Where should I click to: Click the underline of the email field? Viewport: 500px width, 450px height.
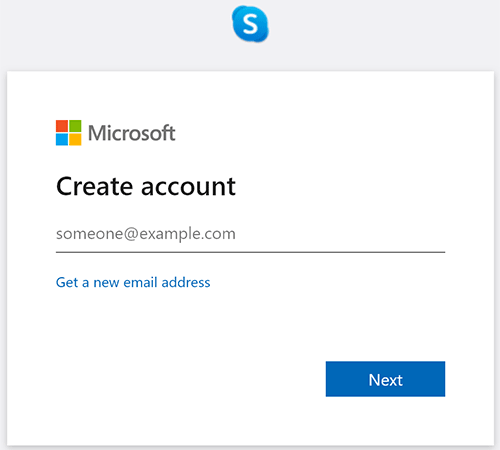point(250,252)
